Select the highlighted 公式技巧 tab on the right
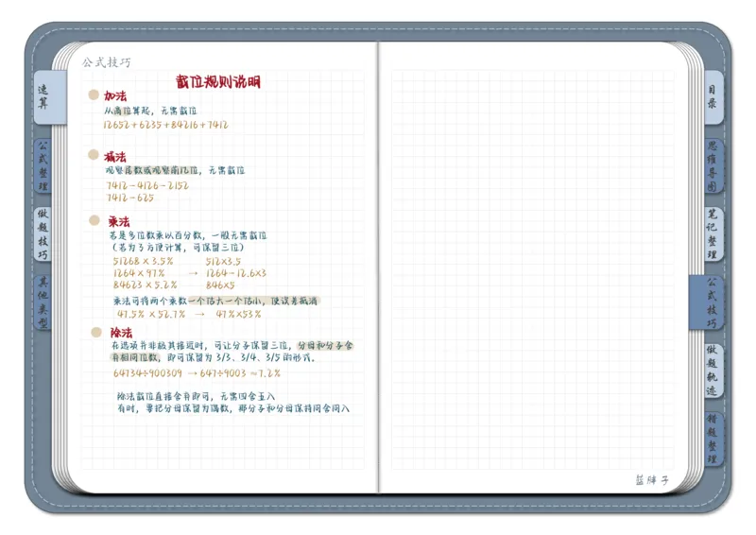The width and height of the screenshot is (756, 535). 706,302
